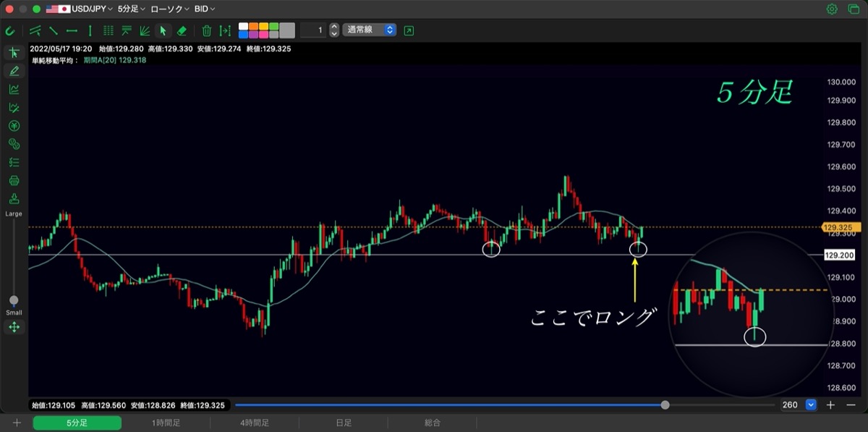This screenshot has width=868, height=432.
Task: Toggle the move pan arrows button
Action: [x=14, y=327]
